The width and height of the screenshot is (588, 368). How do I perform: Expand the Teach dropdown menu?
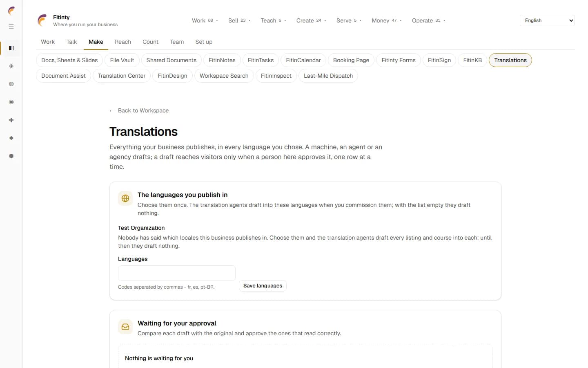[x=273, y=20]
